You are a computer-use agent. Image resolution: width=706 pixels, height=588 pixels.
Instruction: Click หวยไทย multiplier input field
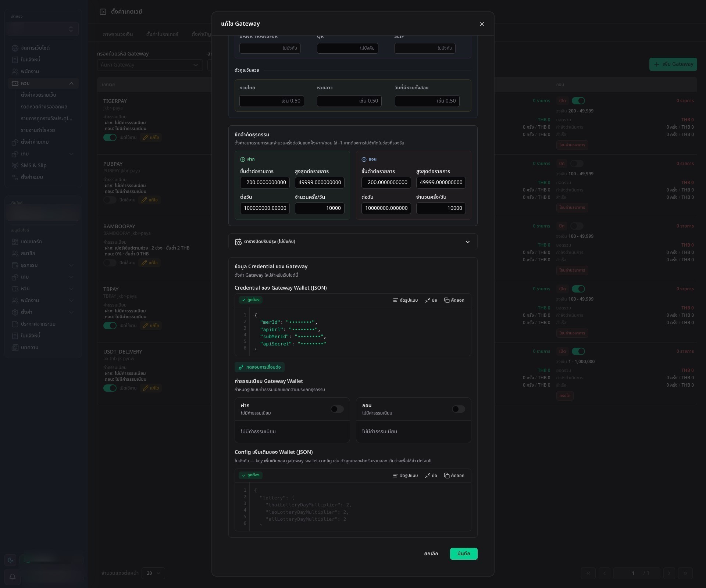(272, 101)
